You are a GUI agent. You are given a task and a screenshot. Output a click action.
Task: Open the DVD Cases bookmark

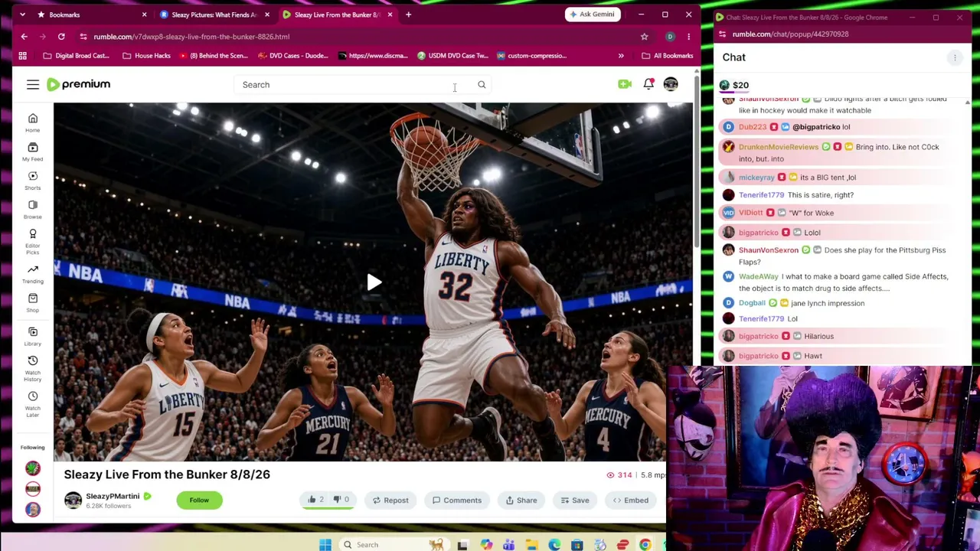click(293, 56)
